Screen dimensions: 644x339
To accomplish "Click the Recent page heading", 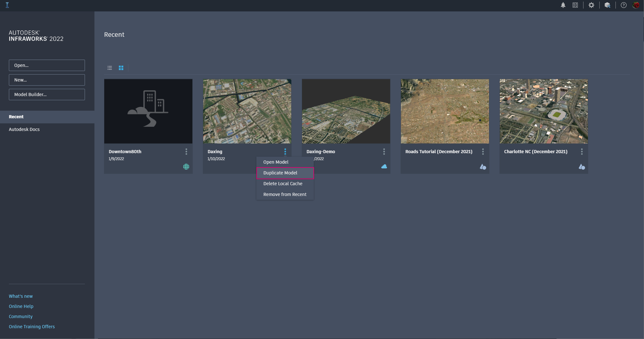I will (114, 35).
